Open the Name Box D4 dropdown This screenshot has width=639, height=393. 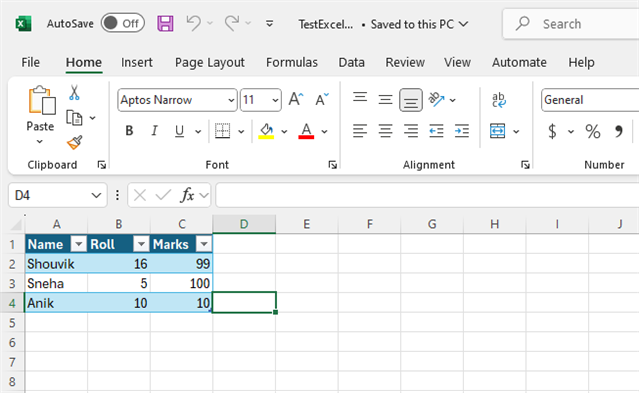coord(96,195)
